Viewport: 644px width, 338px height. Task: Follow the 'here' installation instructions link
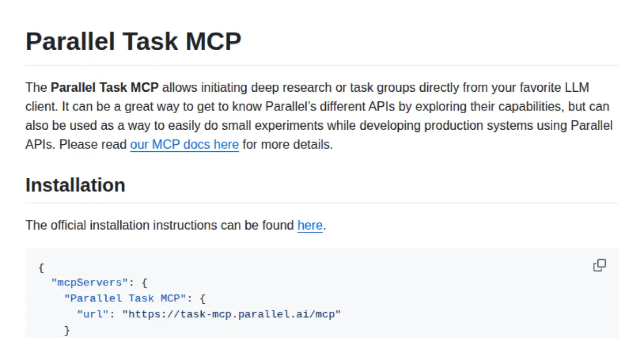[310, 225]
